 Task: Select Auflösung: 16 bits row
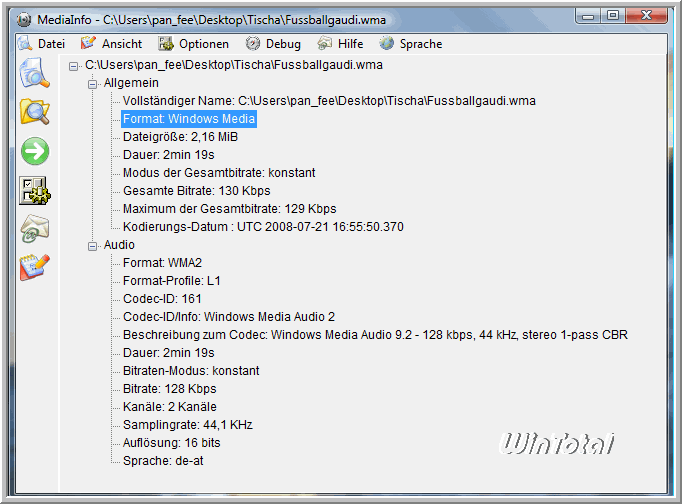(x=172, y=443)
